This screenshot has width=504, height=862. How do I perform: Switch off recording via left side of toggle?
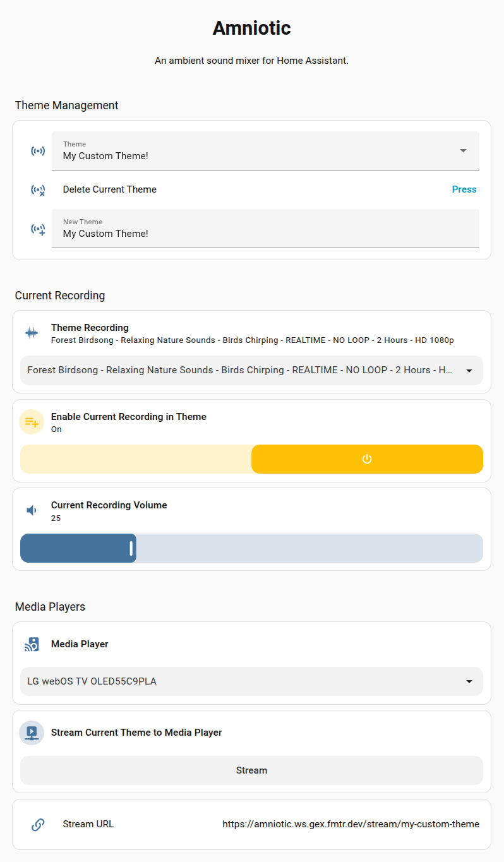[x=136, y=459]
